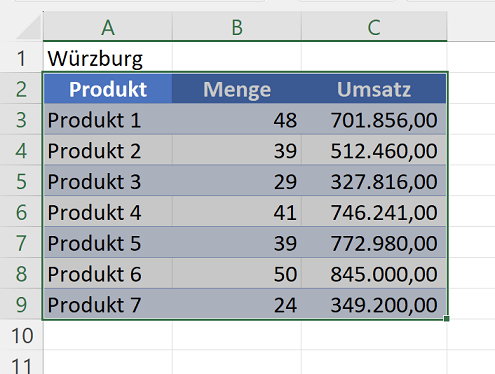Click Umsatz value 349.200,00
The width and height of the screenshot is (495, 374).
tap(374, 305)
